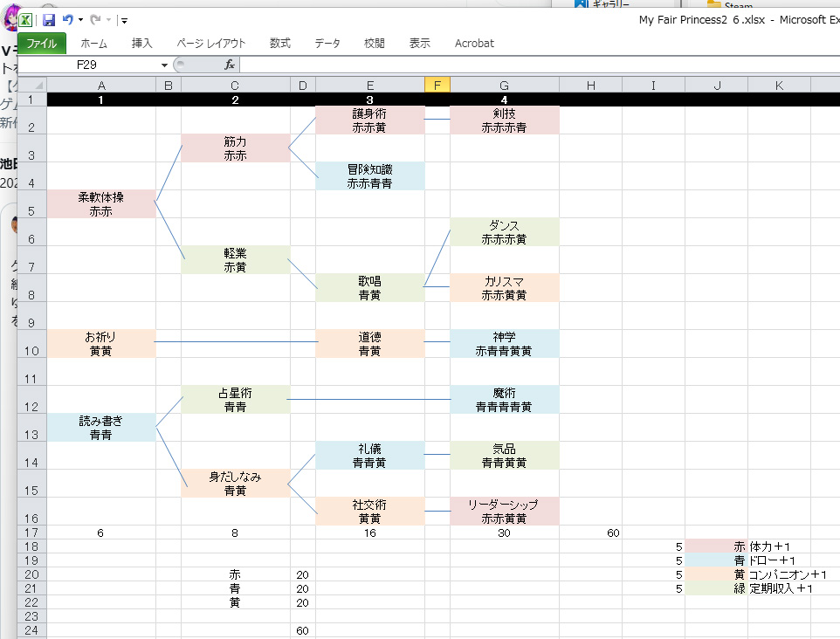The width and height of the screenshot is (840, 639).
Task: Select the リーダーシップ 赤赤黄黄 cell
Action: 504,511
